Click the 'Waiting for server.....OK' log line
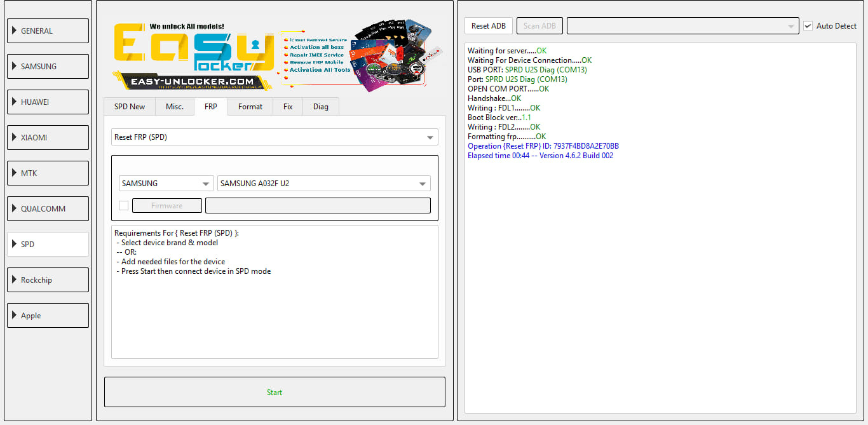Screen dimensions: 868x425 coord(507,51)
